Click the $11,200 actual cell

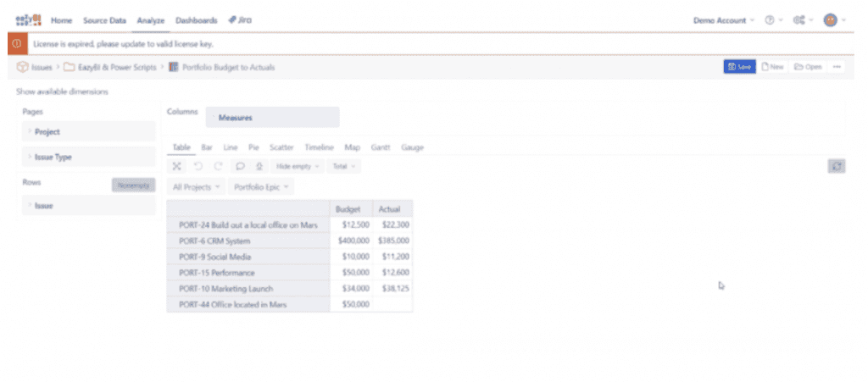coord(392,257)
